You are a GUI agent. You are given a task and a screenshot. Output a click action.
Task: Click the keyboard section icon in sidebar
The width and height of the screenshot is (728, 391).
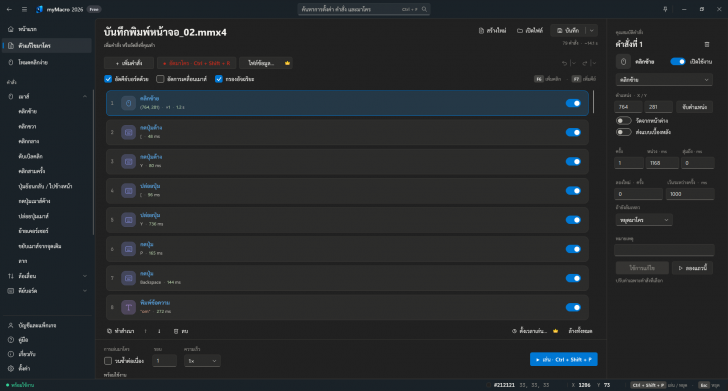coord(11,291)
